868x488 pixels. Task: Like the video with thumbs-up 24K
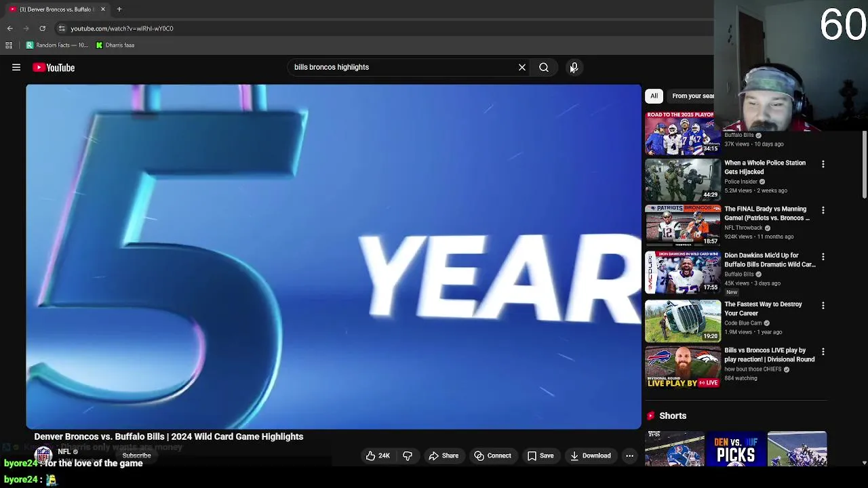click(x=378, y=455)
